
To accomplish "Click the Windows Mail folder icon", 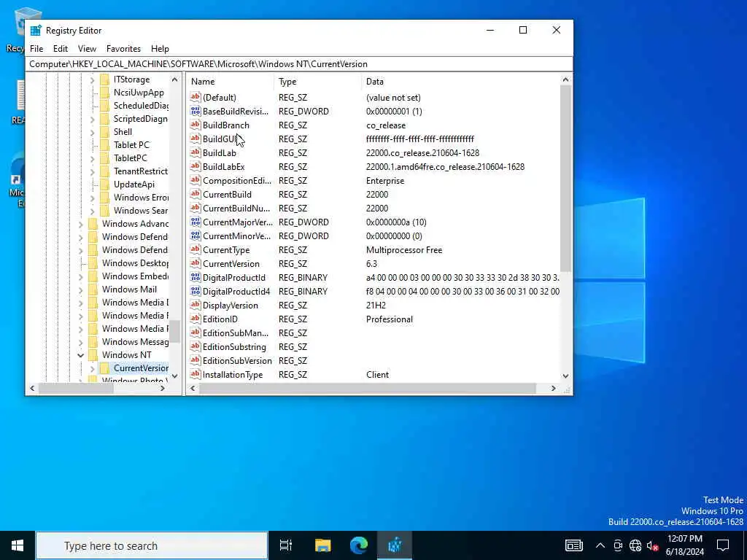I will [93, 289].
